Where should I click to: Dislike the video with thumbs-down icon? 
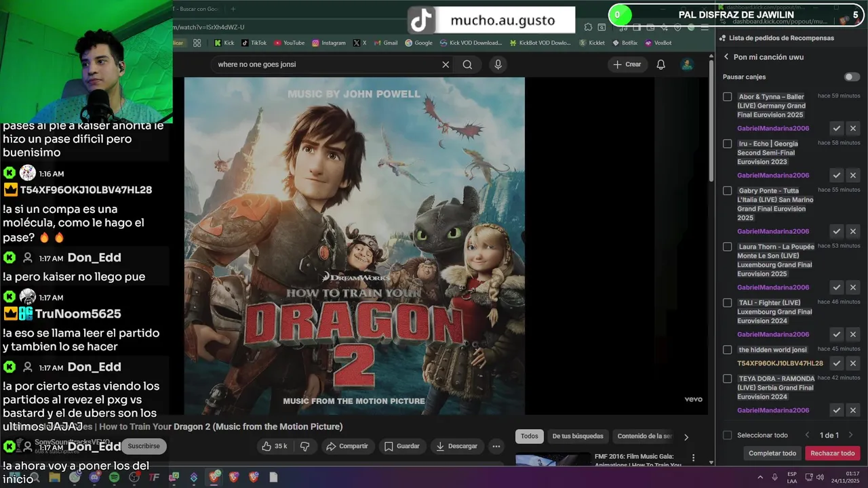pos(304,446)
